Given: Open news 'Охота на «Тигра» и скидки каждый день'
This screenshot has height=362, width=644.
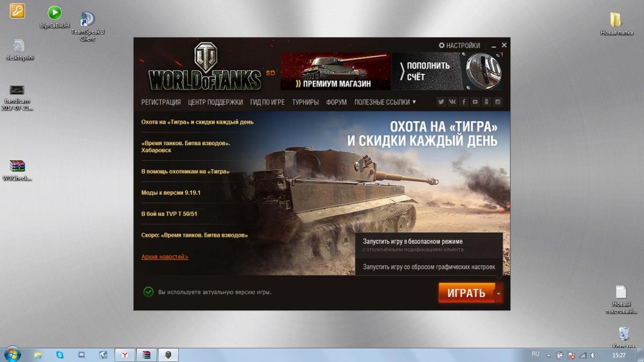Looking at the screenshot, I should 197,122.
